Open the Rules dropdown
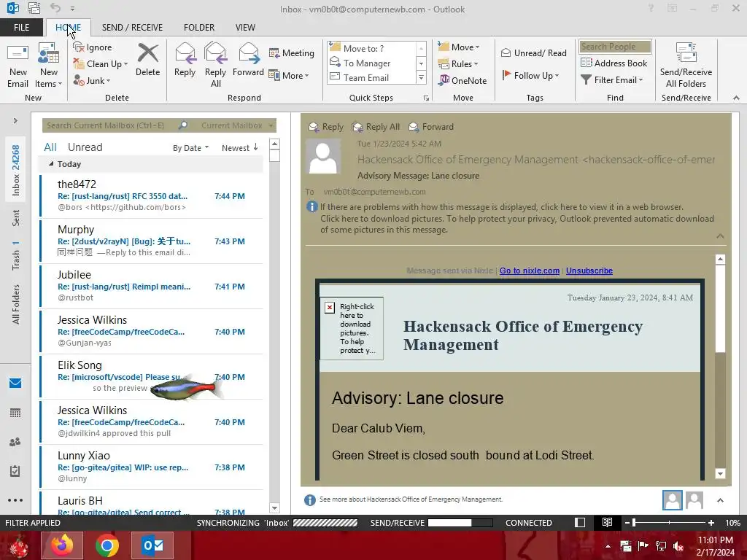Image resolution: width=747 pixels, height=560 pixels. (x=458, y=64)
